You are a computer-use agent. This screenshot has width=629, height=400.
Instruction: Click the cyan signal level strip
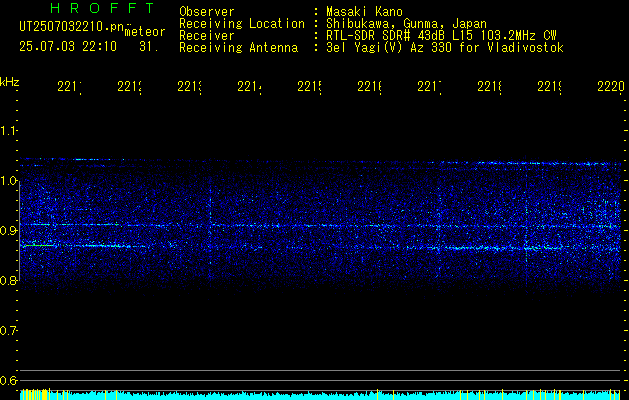[320, 395]
